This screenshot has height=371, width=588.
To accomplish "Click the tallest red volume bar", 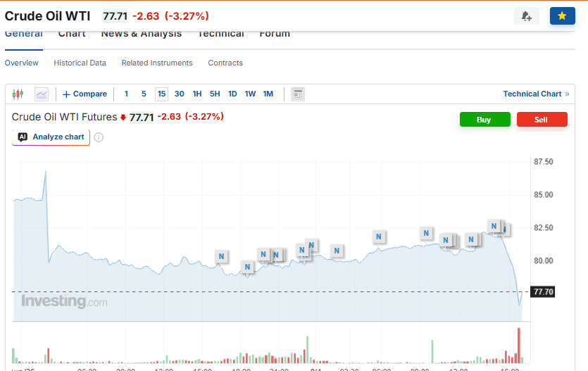I will 519,346.
